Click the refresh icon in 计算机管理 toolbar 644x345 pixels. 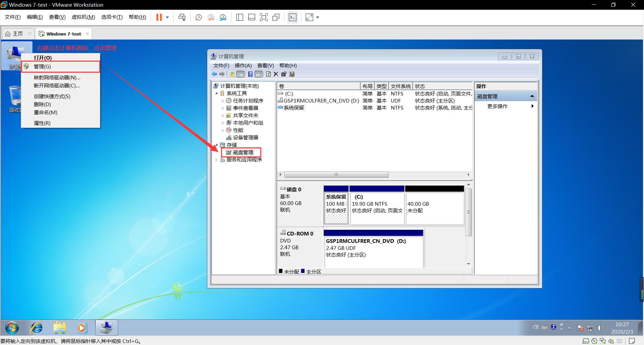click(x=268, y=74)
